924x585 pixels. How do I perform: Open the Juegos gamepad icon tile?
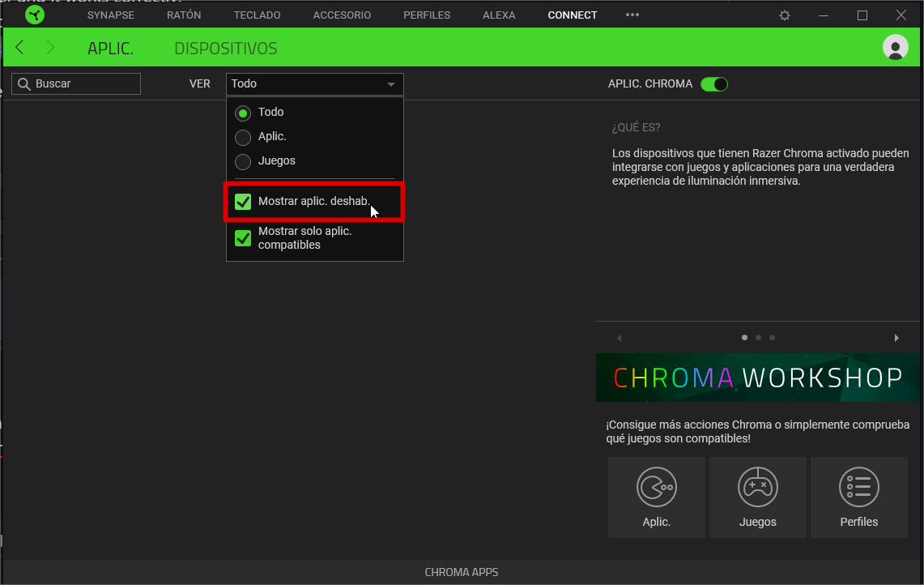758,497
